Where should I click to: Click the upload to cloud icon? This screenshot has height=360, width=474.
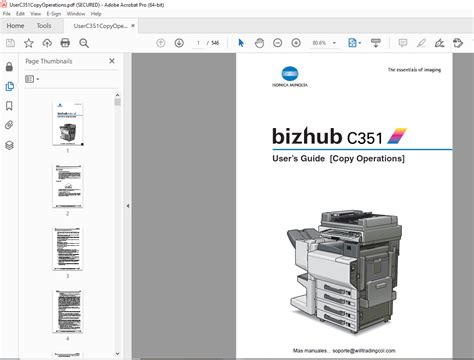[x=47, y=43]
